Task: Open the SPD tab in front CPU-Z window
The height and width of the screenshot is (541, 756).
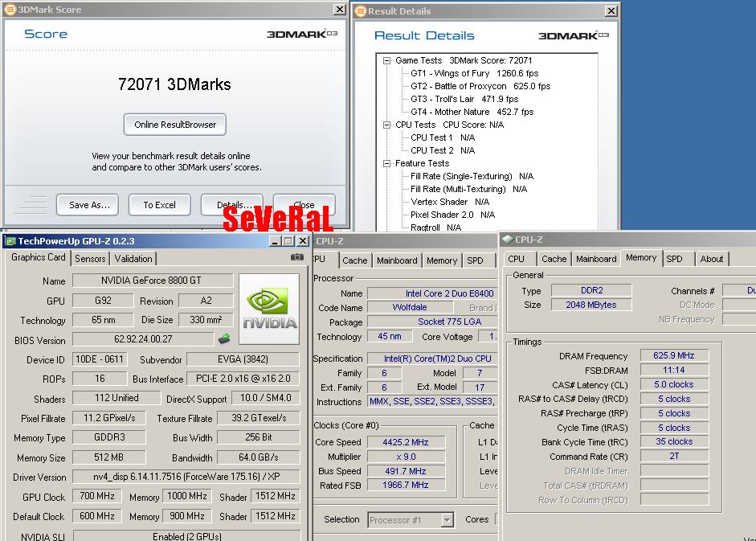Action: (674, 259)
